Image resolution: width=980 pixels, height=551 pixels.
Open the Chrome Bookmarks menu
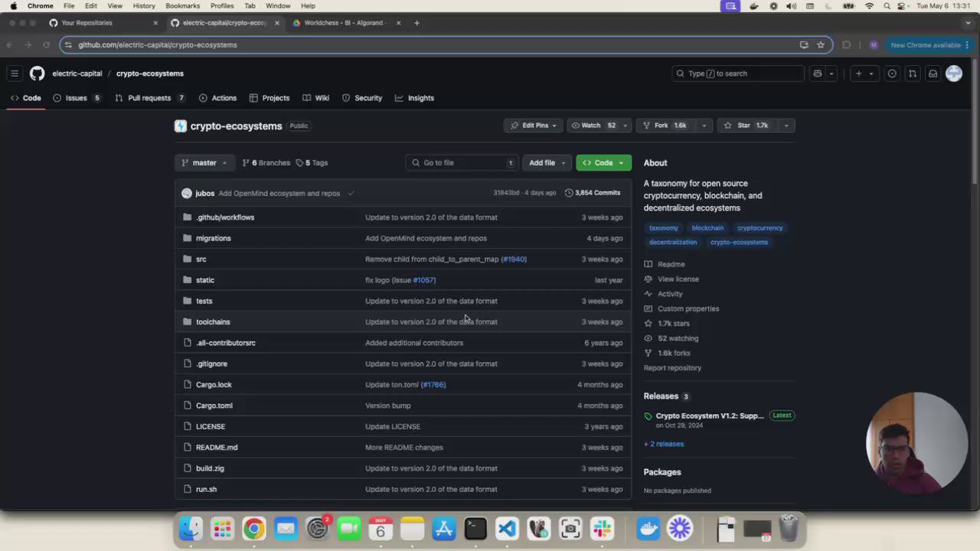tap(182, 5)
